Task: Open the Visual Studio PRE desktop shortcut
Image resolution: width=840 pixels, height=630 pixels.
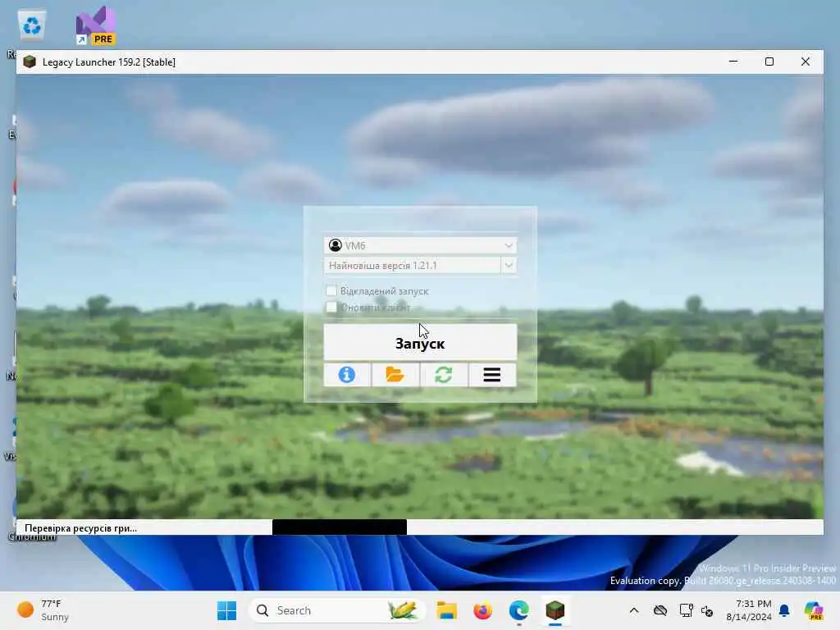Action: [x=95, y=25]
